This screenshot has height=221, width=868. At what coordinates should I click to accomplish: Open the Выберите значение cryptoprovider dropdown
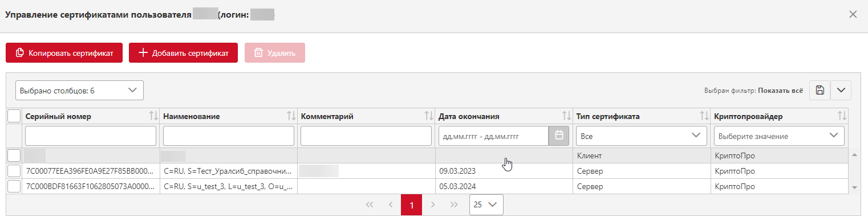[779, 136]
